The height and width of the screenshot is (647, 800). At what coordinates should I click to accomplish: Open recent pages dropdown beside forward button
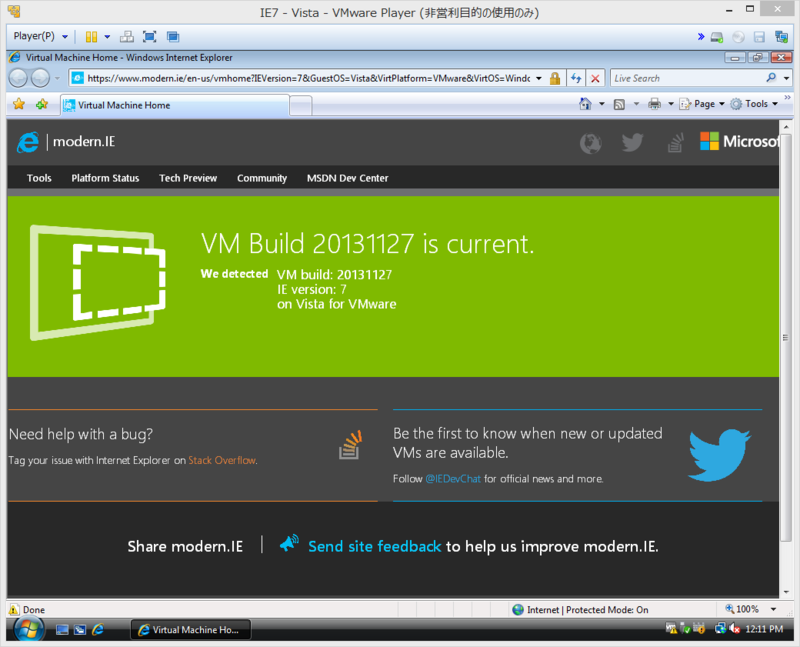point(57,78)
